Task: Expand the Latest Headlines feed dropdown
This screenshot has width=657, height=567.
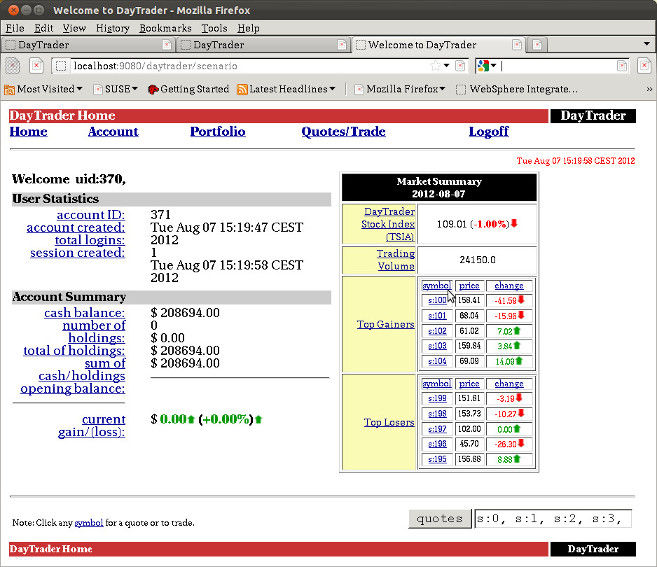Action: (332, 89)
